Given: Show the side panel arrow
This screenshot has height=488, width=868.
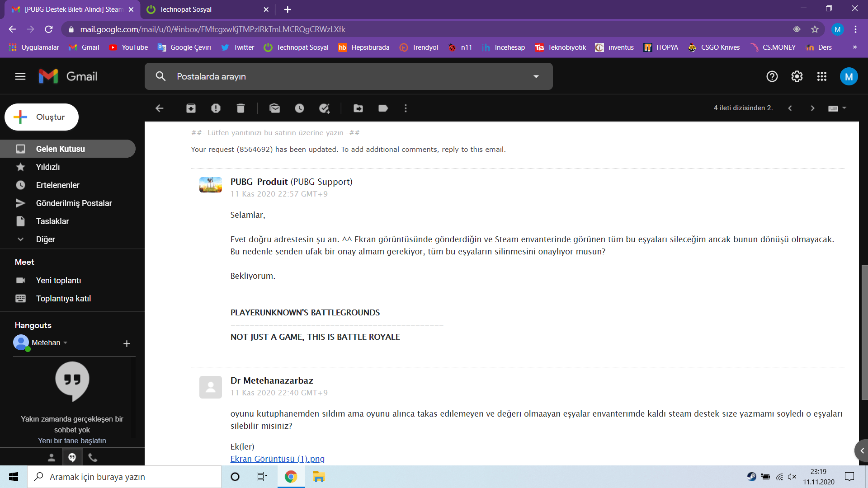Looking at the screenshot, I should pos(862,450).
